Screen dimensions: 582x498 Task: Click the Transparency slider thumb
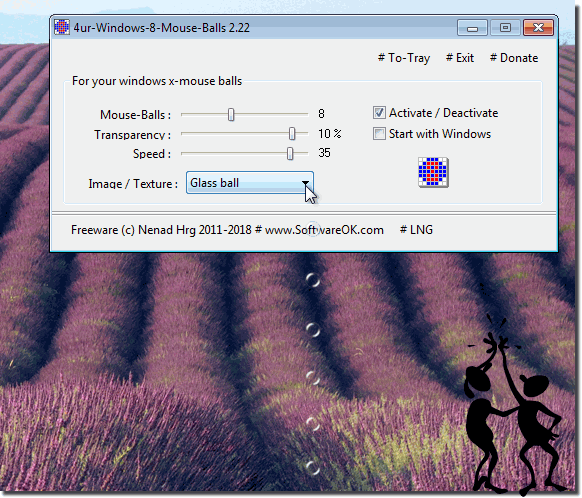point(292,134)
